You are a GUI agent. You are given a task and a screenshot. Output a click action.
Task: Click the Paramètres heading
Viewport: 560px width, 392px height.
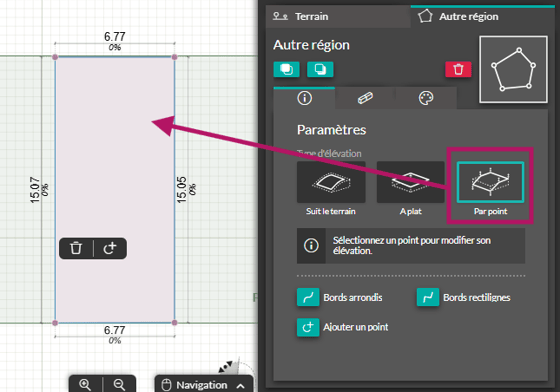pyautogui.click(x=331, y=130)
